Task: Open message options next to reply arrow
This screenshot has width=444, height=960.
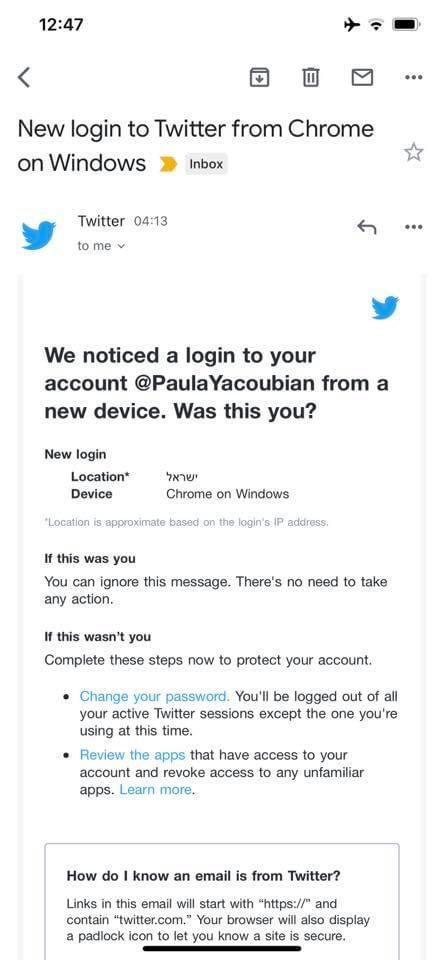Action: pyautogui.click(x=414, y=227)
